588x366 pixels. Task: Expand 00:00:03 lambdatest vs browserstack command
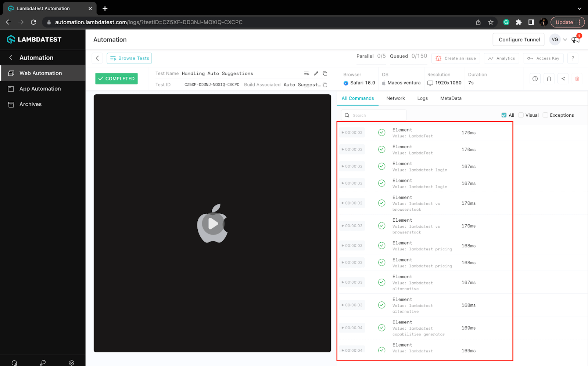[352, 226]
